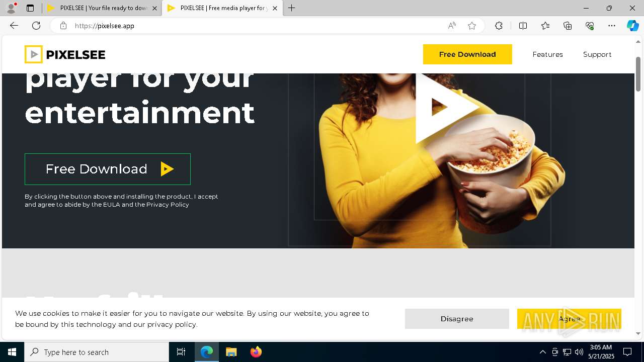This screenshot has height=362, width=644.
Task: Launch Firefox from taskbar
Action: click(256, 352)
